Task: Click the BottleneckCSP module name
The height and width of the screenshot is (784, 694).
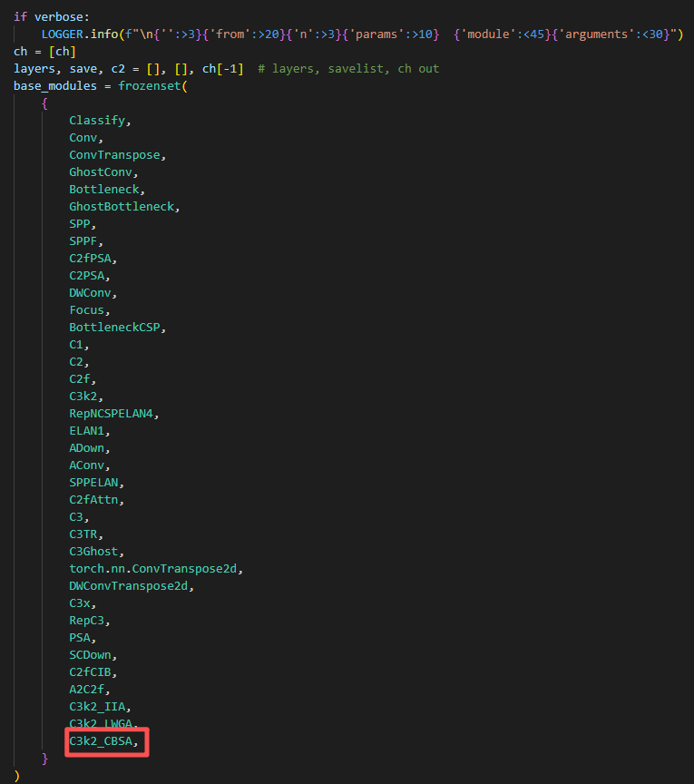Action: [117, 327]
